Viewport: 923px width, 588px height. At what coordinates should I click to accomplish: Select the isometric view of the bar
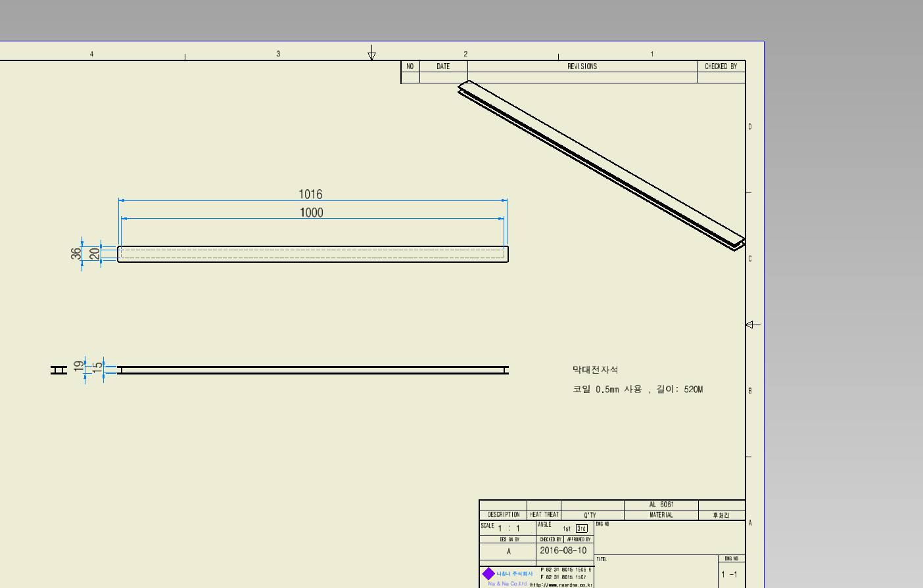click(601, 164)
